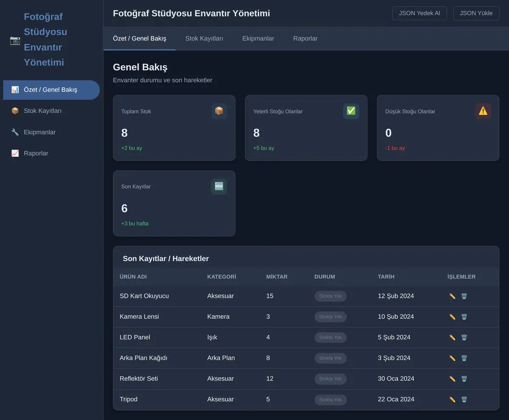Click the box icon on Toplam Stok card
Image resolution: width=509 pixels, height=420 pixels.
coord(219,111)
